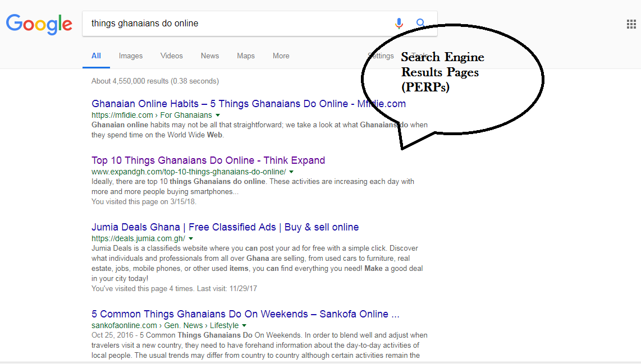Screen dimensions: 641x364
Task: Select the All tab
Action: (96, 56)
